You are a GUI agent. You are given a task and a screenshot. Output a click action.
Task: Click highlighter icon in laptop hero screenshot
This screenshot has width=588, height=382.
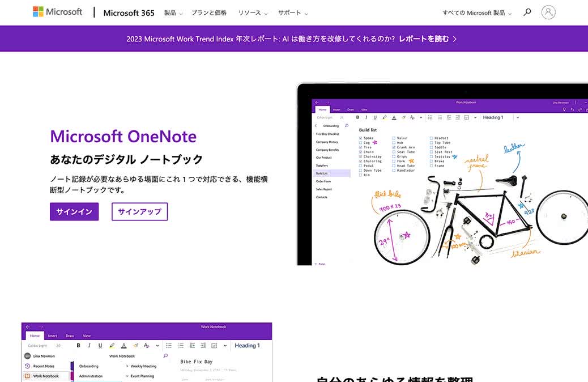tap(385, 117)
